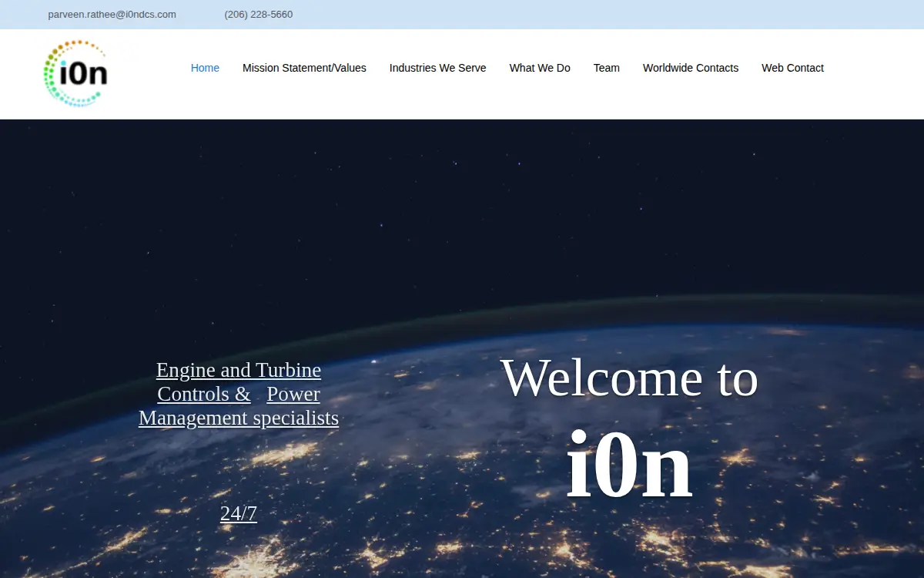Viewport: 924px width, 578px height.
Task: Open Industries We Serve page
Action: coord(437,68)
